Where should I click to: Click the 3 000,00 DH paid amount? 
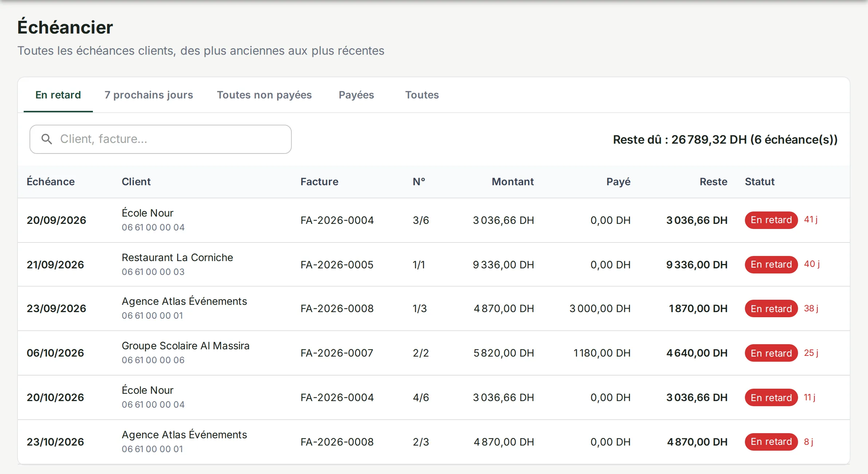click(x=600, y=308)
